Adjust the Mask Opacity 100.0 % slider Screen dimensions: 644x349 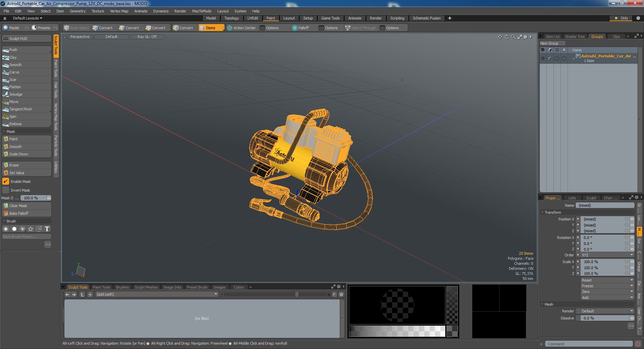(36, 198)
